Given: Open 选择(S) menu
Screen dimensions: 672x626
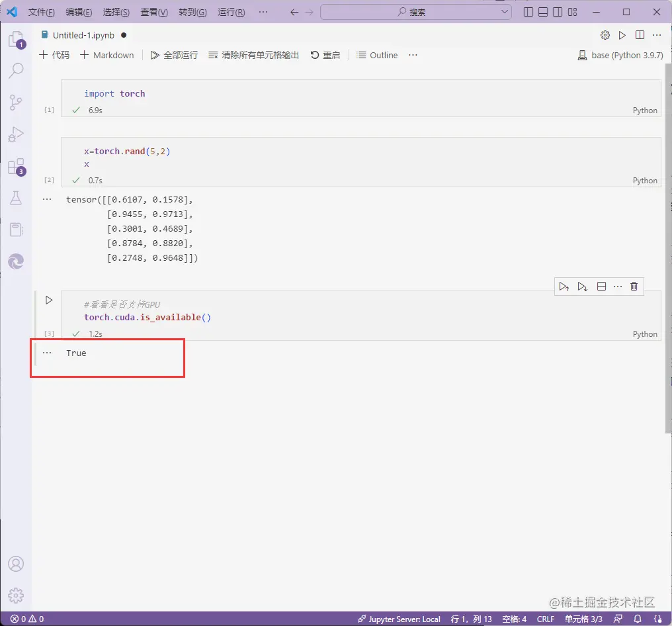Looking at the screenshot, I should (116, 12).
